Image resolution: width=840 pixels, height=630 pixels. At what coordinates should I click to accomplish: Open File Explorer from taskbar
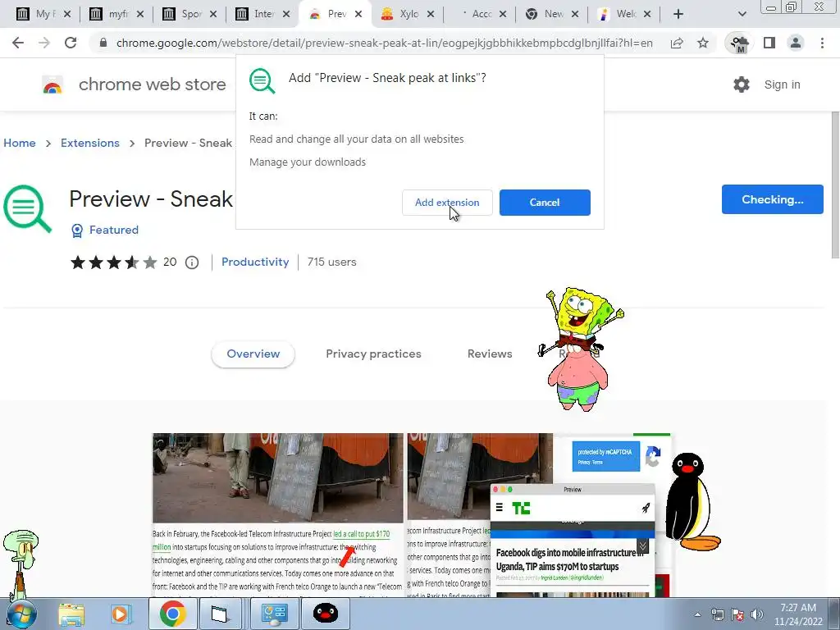coord(71,614)
